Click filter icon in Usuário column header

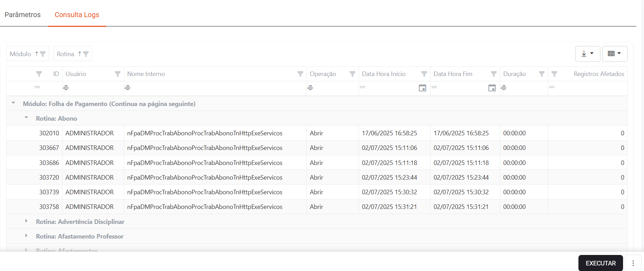(x=118, y=74)
